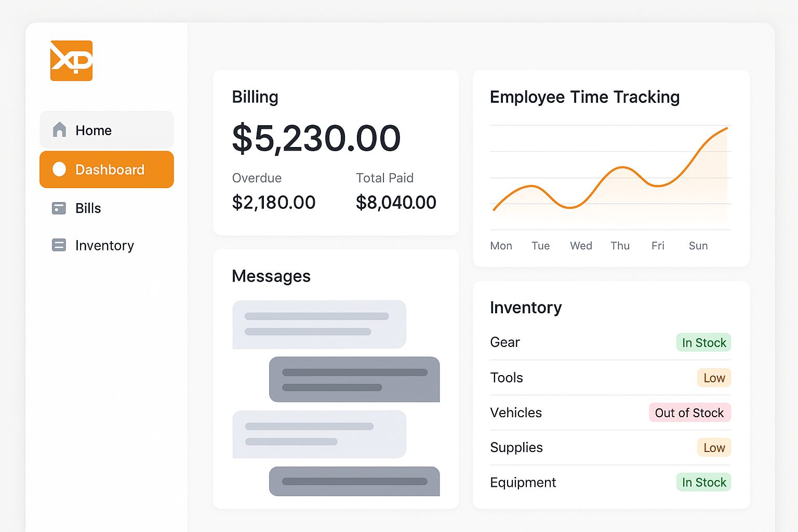The height and width of the screenshot is (532, 798).
Task: Click the In Stock badge next to Gear
Action: pyautogui.click(x=703, y=342)
